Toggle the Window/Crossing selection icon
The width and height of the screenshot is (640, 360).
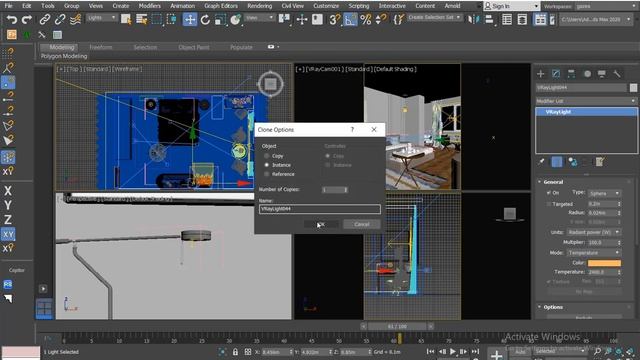click(x=172, y=19)
